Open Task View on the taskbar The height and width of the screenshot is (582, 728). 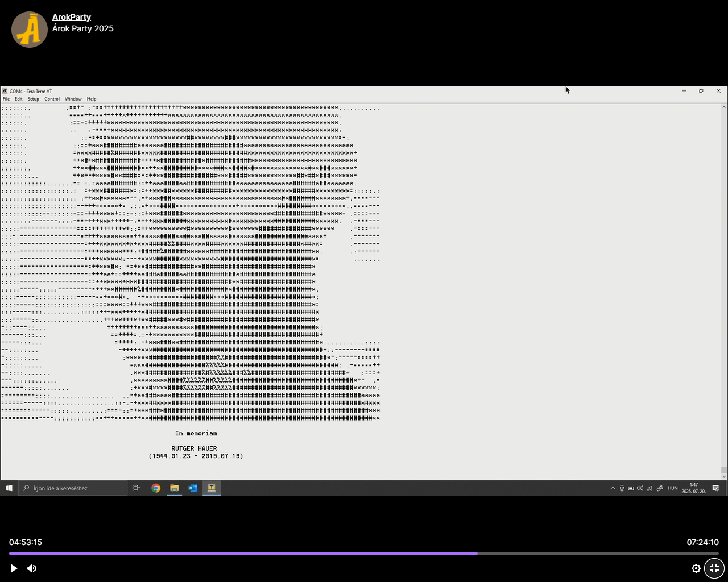[136, 488]
